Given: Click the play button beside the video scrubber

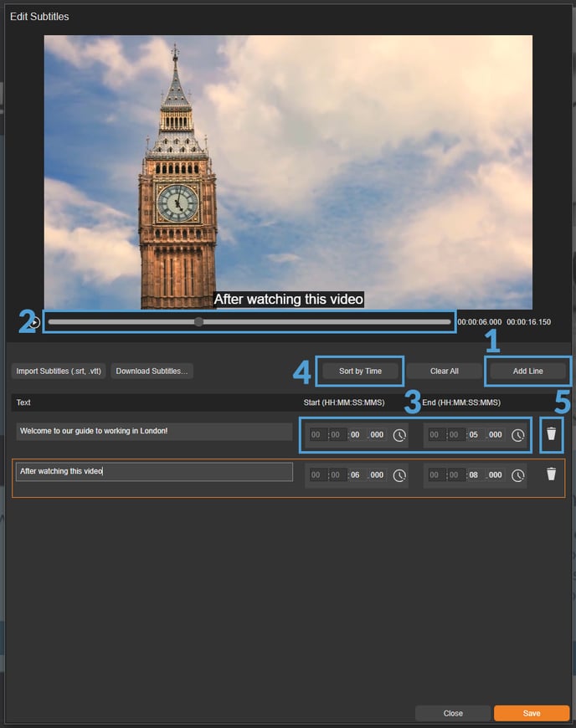Looking at the screenshot, I should [34, 322].
